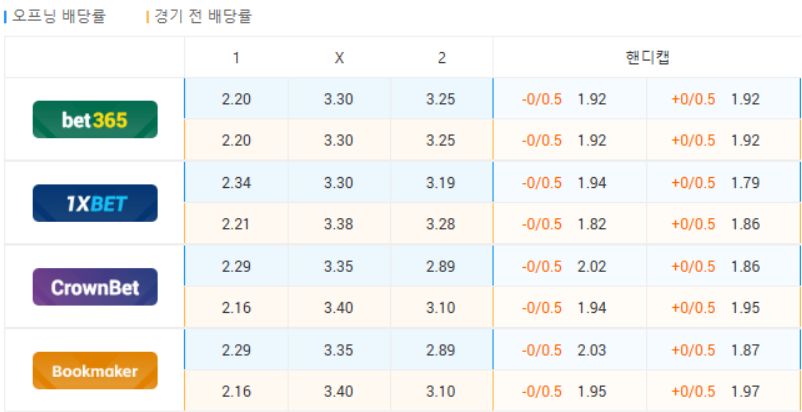Click 1XBET pre-match away odds 3.28
The height and width of the screenshot is (412, 802).
tap(441, 225)
